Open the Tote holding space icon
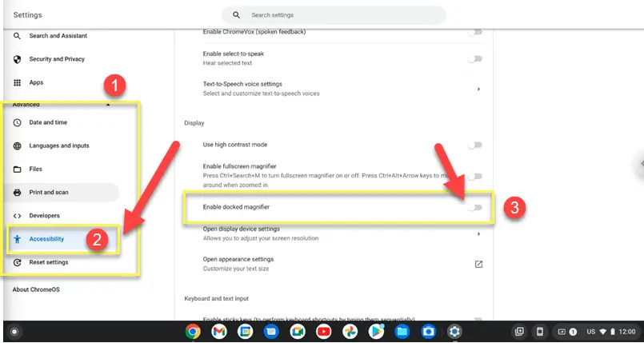This screenshot has width=644, height=343. tap(519, 332)
